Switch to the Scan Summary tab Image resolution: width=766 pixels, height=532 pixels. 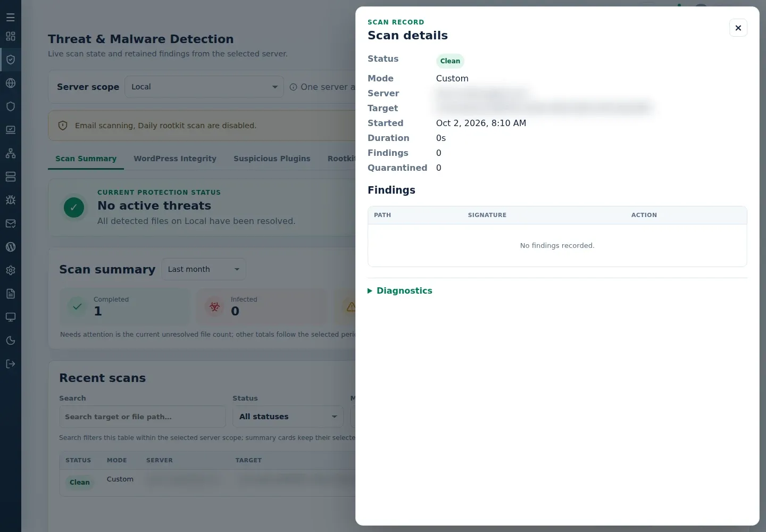pos(86,159)
